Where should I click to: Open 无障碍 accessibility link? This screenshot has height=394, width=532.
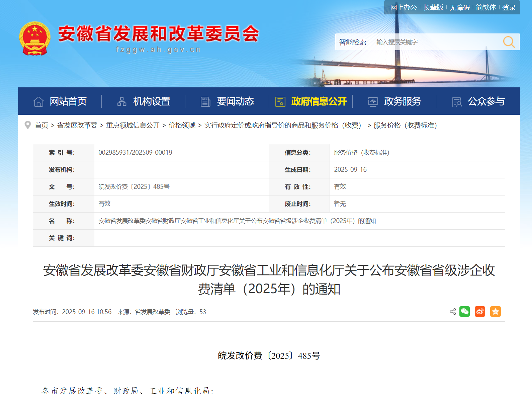(x=459, y=7)
